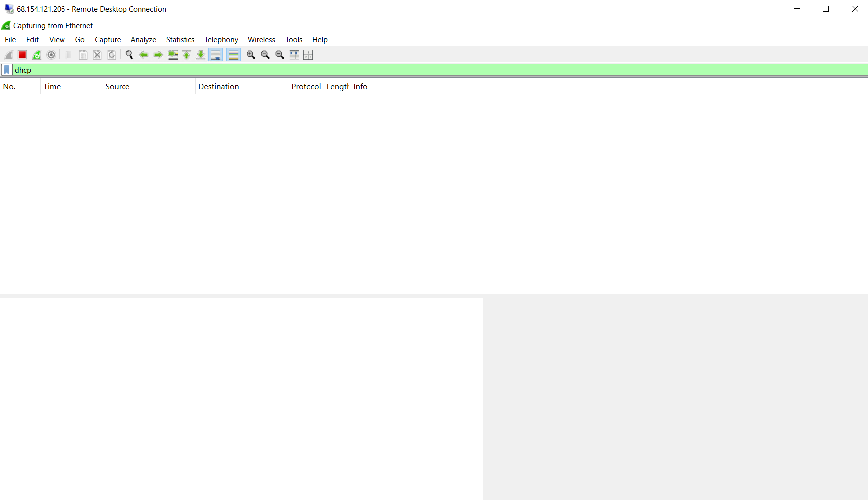This screenshot has height=500, width=868.
Task: Open the Edit menu
Action: click(32, 40)
